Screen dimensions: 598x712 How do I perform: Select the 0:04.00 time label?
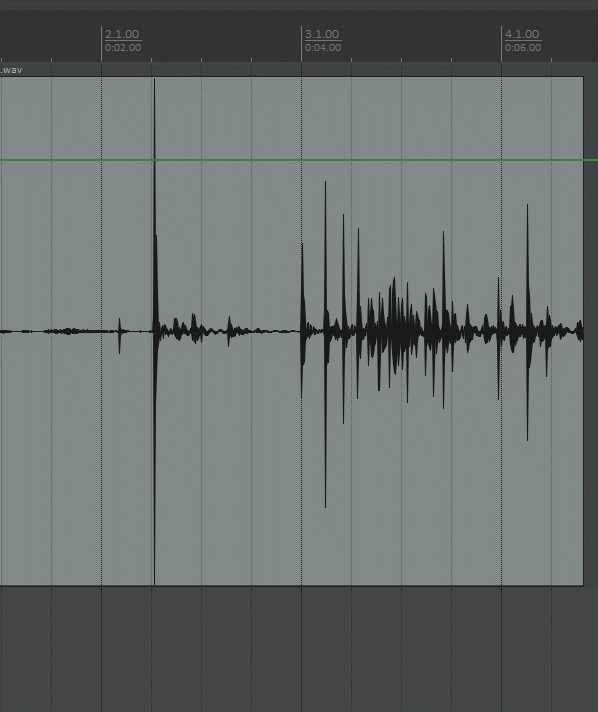(323, 47)
